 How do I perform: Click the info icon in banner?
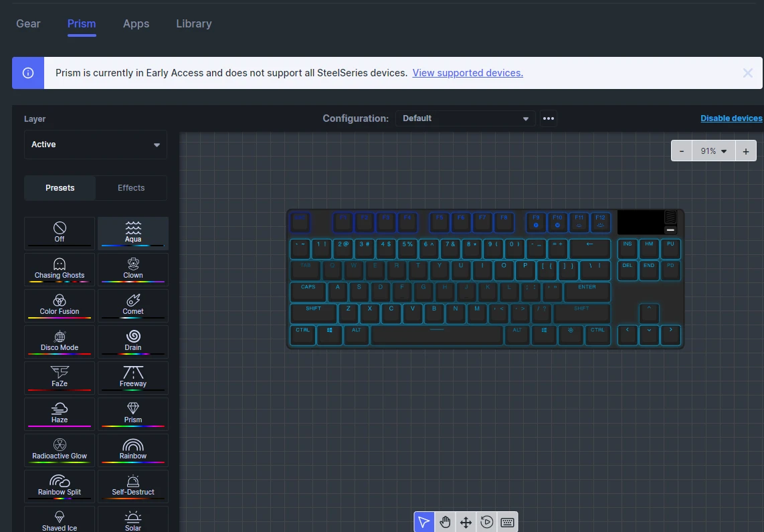tap(28, 73)
